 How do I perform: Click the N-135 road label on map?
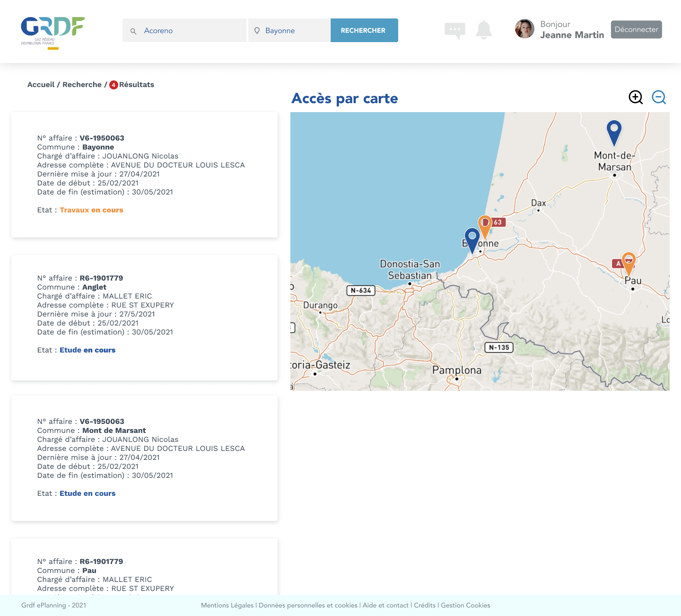tap(499, 347)
